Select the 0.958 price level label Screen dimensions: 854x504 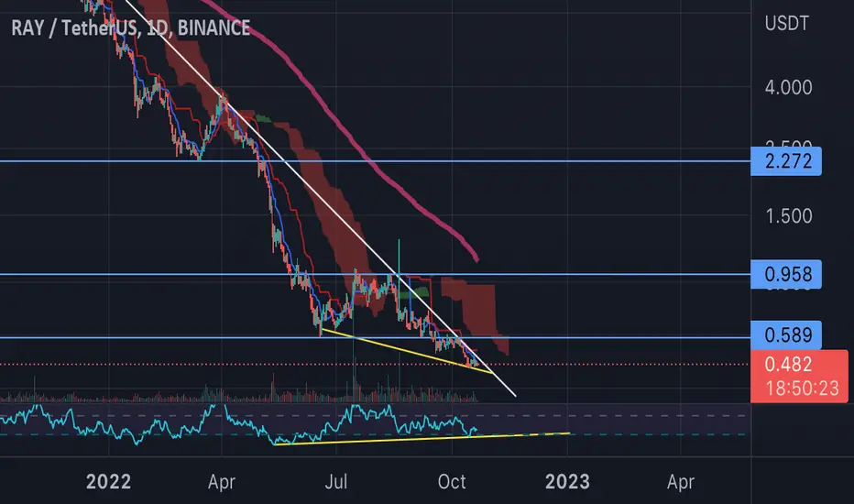pos(786,274)
